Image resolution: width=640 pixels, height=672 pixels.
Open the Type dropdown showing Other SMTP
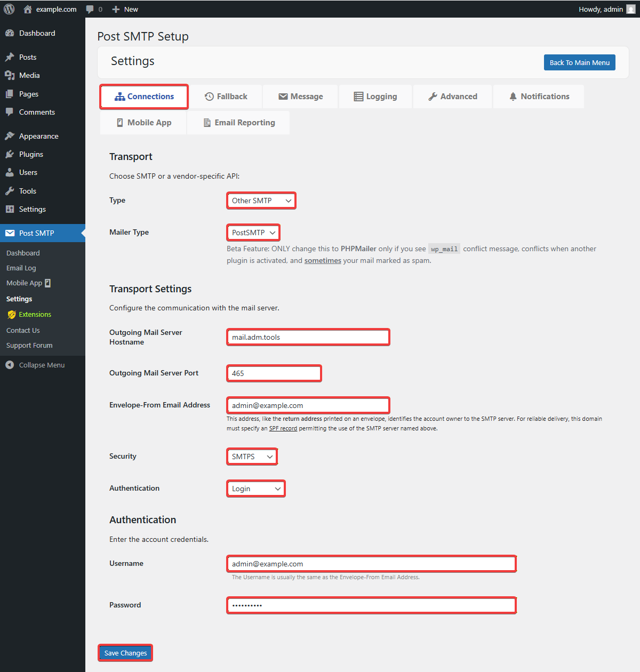(261, 201)
